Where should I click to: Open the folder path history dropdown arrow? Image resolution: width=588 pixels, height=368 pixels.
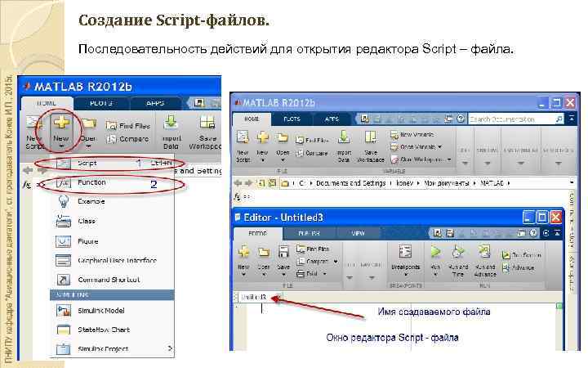click(x=572, y=183)
